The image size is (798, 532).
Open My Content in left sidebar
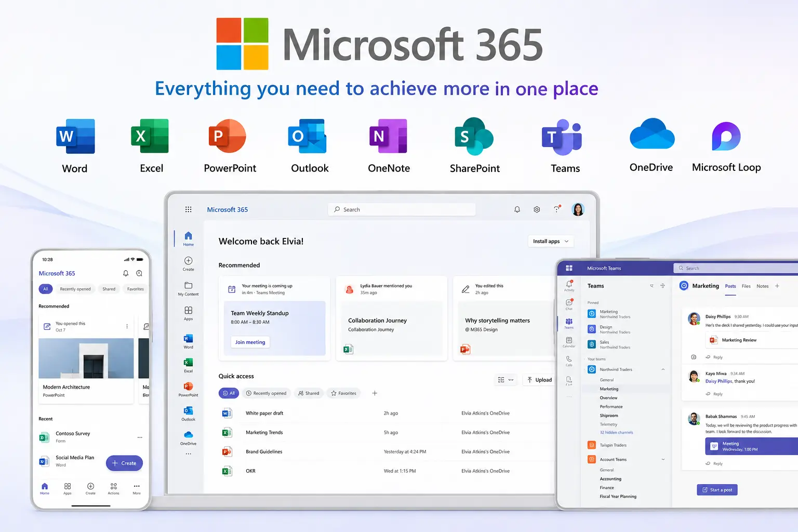188,289
